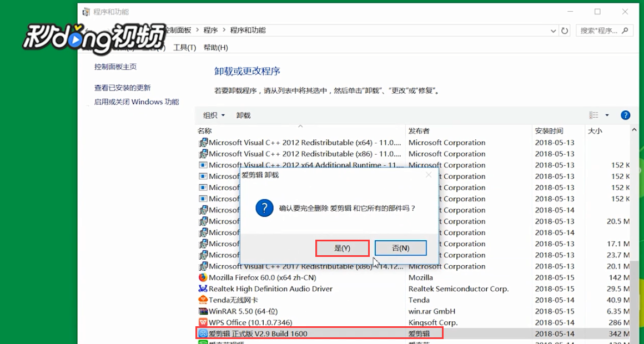
Task: Expand the view options dropdown arrow
Action: pos(607,115)
